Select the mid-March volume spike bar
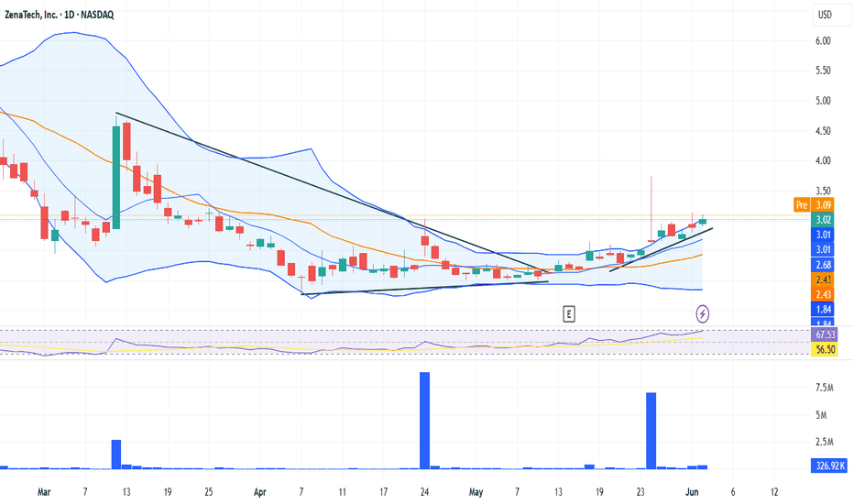 pos(116,454)
